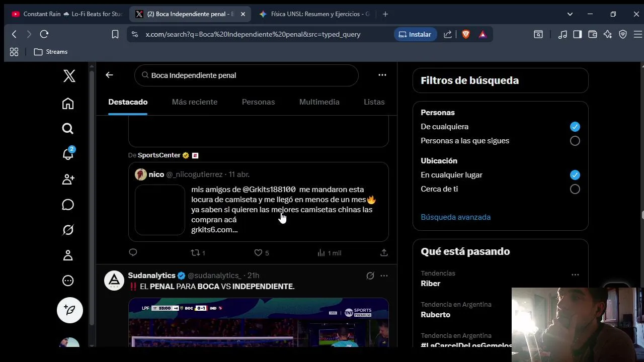Go to Home in X sidebar
Viewport: 644px width, 362px height.
point(68,104)
